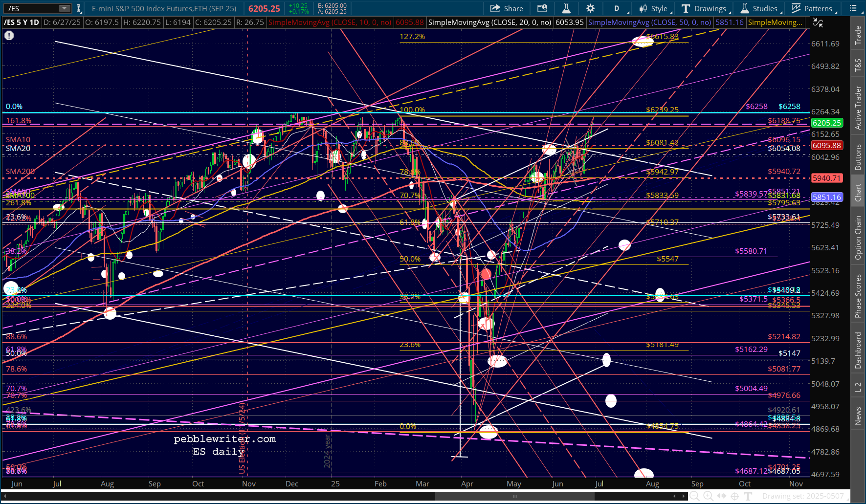The width and height of the screenshot is (866, 504).
Task: Click the 5940.71 price bubble on axis
Action: pyautogui.click(x=827, y=178)
